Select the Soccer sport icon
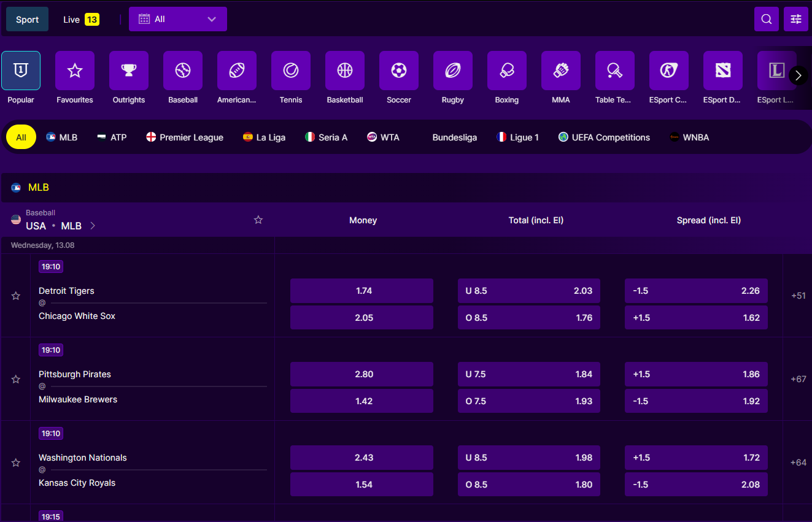The width and height of the screenshot is (812, 522). pyautogui.click(x=399, y=71)
